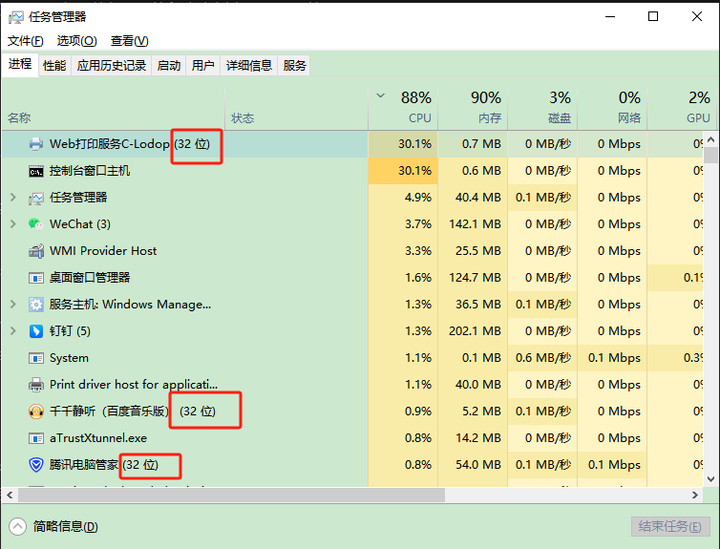This screenshot has width=720, height=549.
Task: Switch to the 进程 tab
Action: pos(20,64)
